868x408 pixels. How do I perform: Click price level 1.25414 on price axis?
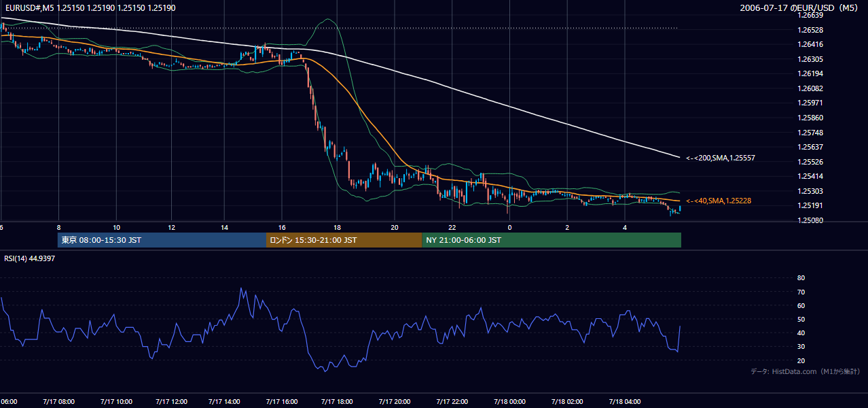811,176
